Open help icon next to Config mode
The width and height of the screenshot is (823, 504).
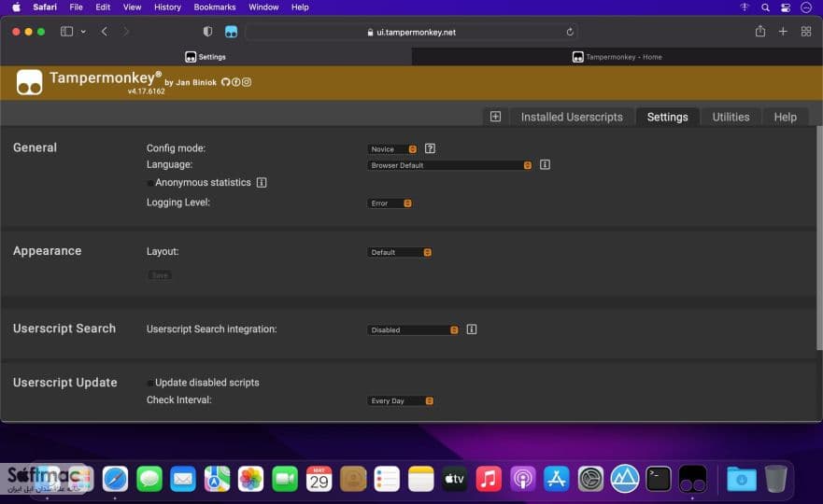pyautogui.click(x=430, y=148)
